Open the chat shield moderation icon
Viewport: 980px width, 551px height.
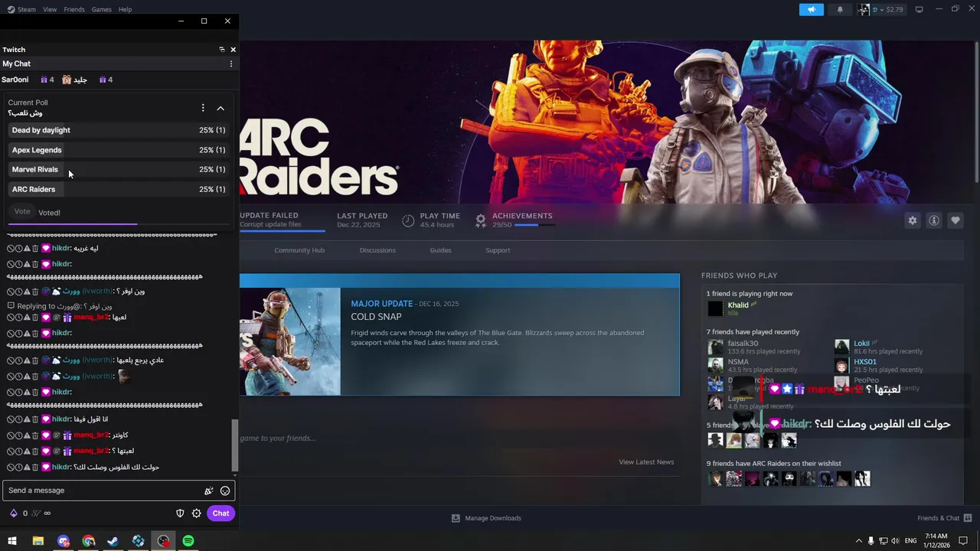click(x=180, y=514)
